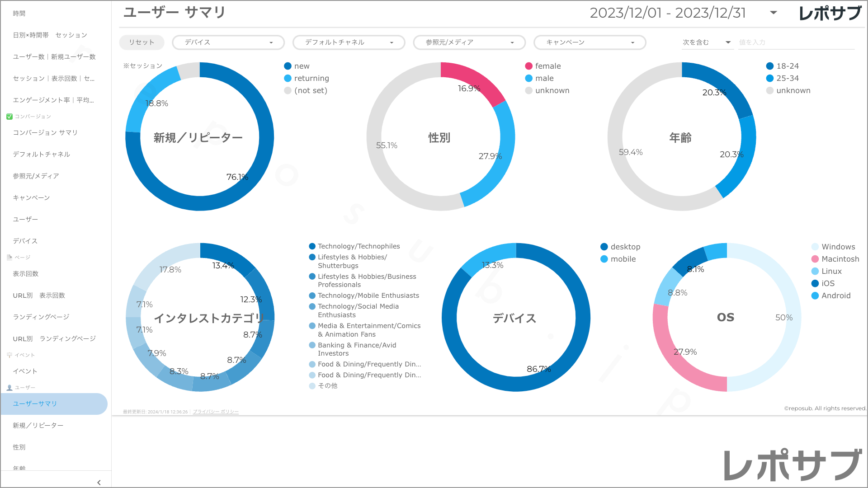Select ランディングページ in the sidebar
The width and height of the screenshot is (868, 488).
(41, 317)
